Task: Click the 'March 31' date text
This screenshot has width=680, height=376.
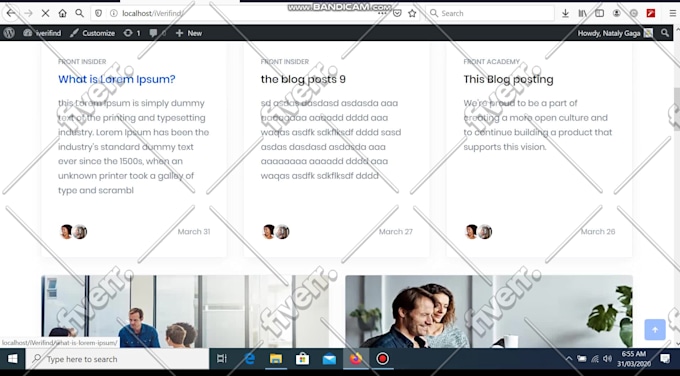Action: [194, 232]
